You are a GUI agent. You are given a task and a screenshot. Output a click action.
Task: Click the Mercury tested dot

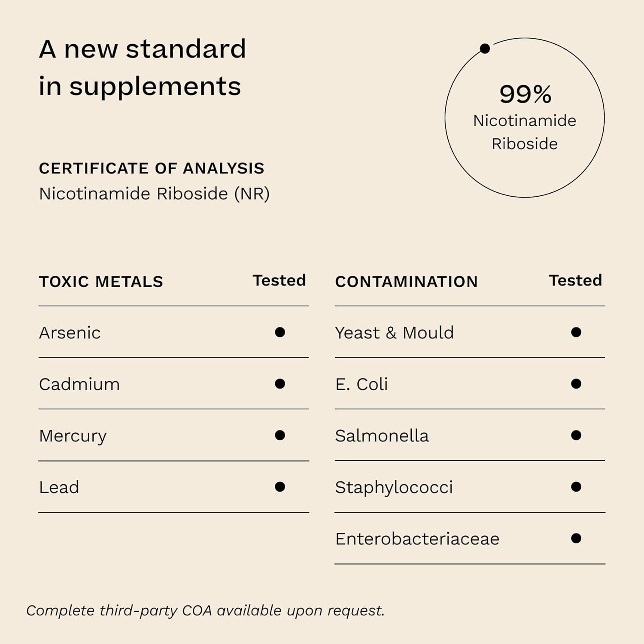[280, 435]
